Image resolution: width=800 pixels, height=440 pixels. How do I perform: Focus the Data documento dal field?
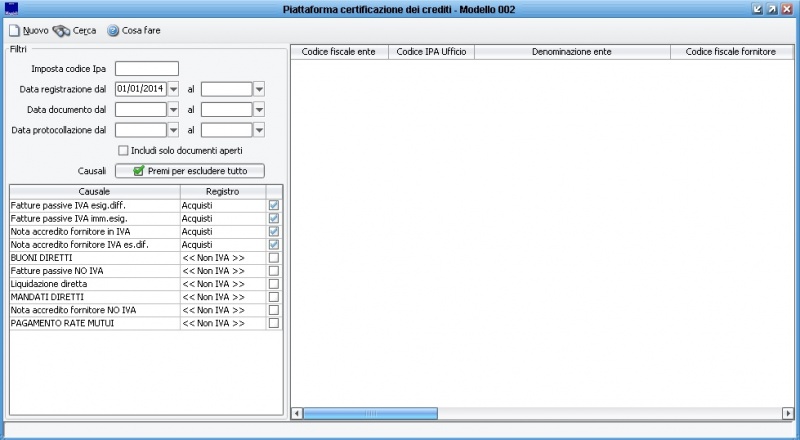141,110
